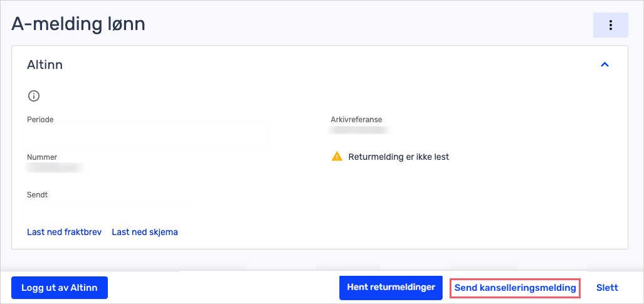
Task: Click the blurred Arkivreferanse value
Action: pyautogui.click(x=359, y=130)
